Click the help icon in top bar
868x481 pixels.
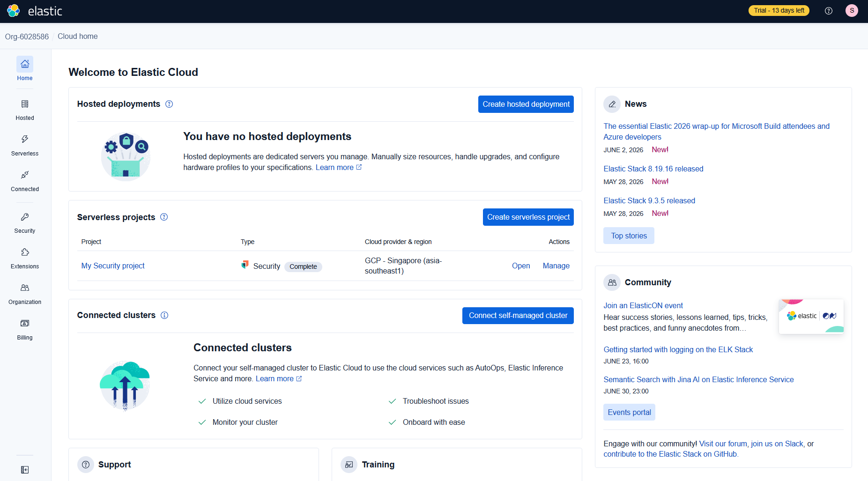[829, 11]
